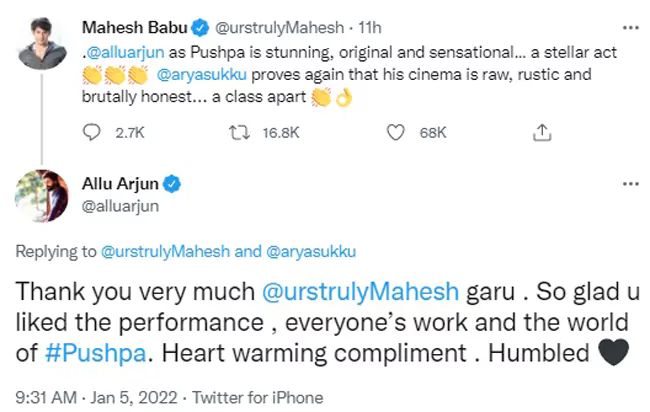Click the share icon on Mahesh Babu's tweet
The width and height of the screenshot is (650, 412).
[x=541, y=132]
